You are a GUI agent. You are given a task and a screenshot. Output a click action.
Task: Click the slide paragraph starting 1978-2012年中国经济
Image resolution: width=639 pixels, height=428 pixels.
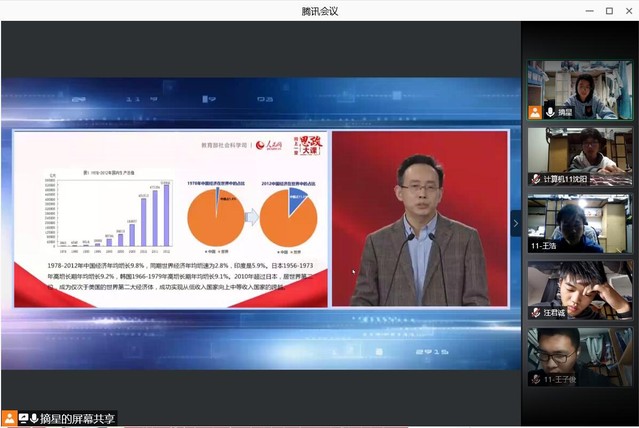[180, 276]
